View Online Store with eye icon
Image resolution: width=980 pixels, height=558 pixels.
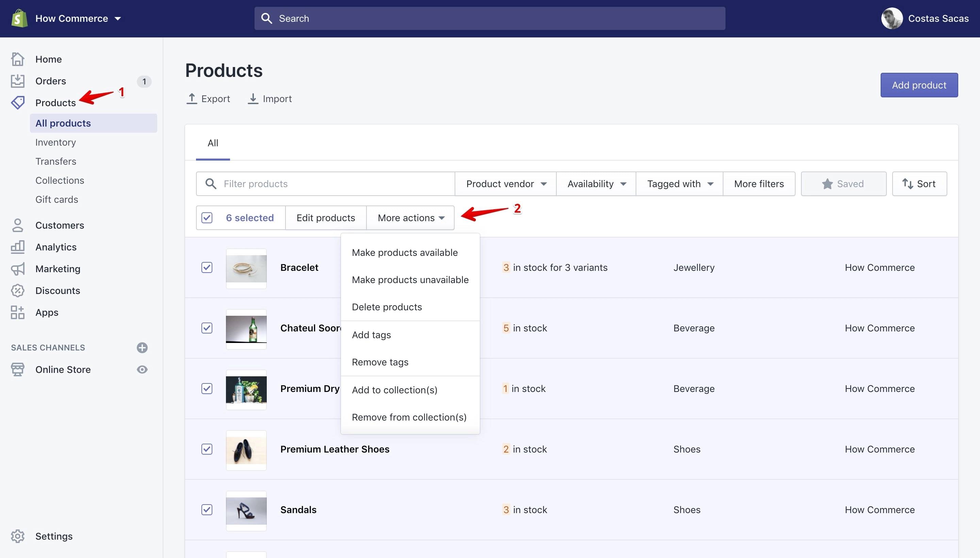(x=142, y=370)
